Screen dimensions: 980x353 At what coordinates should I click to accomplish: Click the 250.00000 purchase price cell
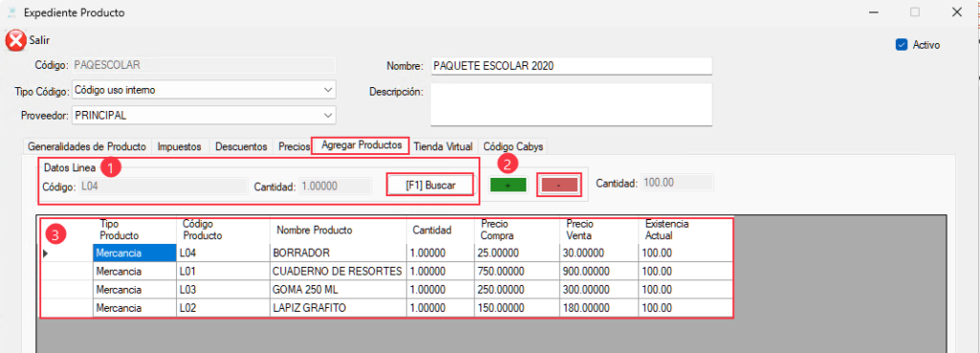tap(517, 289)
